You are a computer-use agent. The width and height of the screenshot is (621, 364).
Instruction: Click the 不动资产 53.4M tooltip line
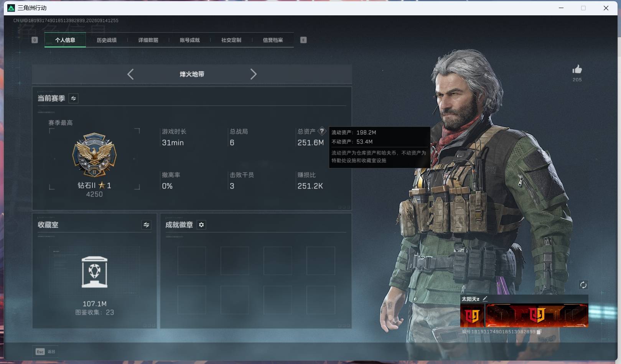click(x=352, y=142)
